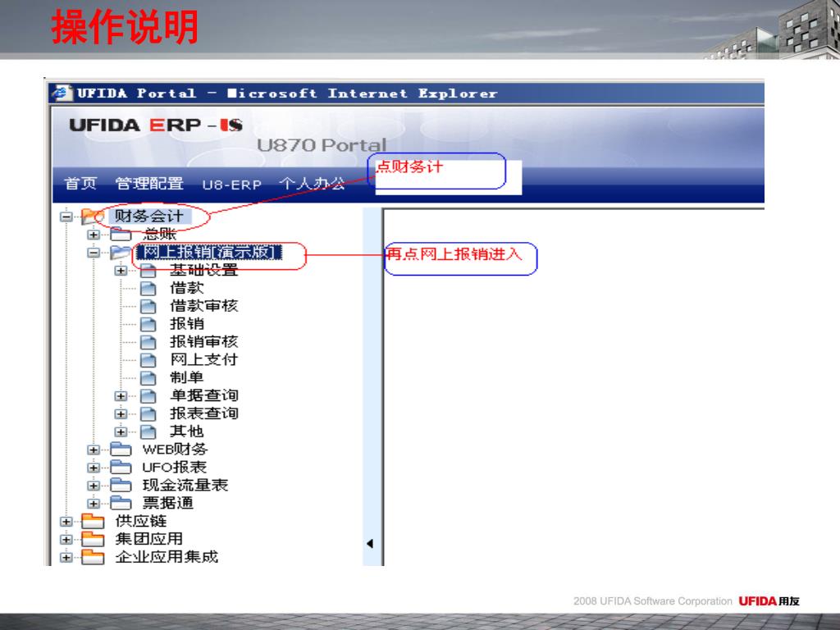
Task: Click the 单据查询 page icon
Action: click(x=148, y=396)
